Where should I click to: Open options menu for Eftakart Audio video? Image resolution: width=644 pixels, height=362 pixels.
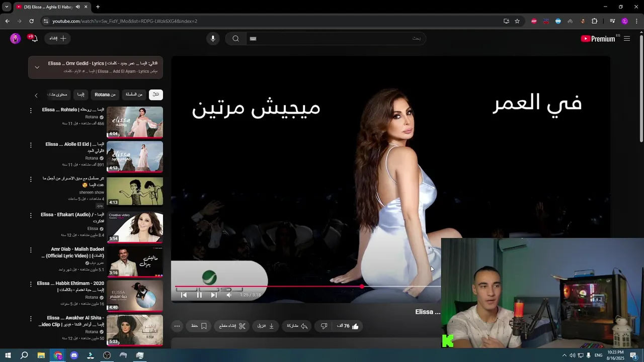(x=31, y=215)
